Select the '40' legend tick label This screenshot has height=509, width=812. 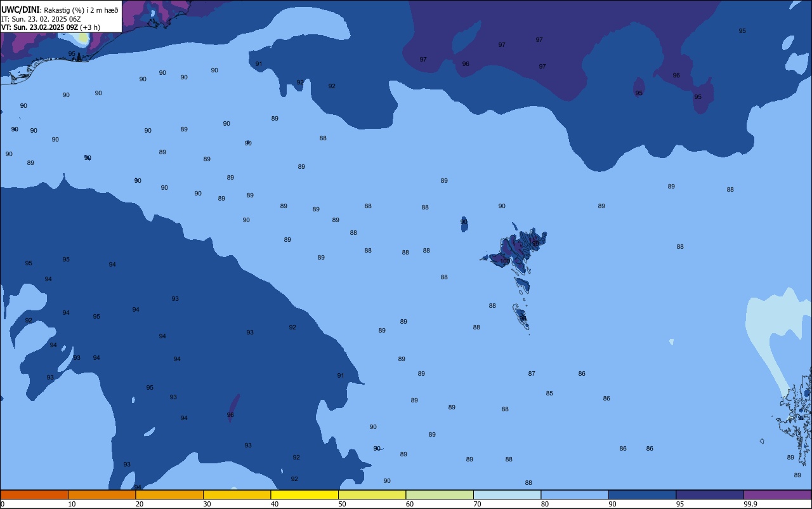coord(275,504)
